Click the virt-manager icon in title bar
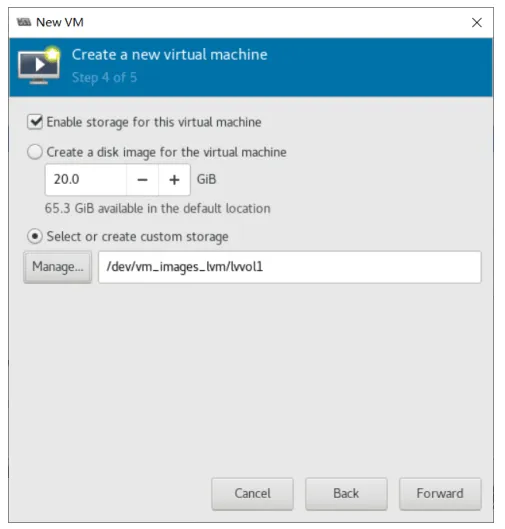505x529 pixels. pyautogui.click(x=24, y=22)
